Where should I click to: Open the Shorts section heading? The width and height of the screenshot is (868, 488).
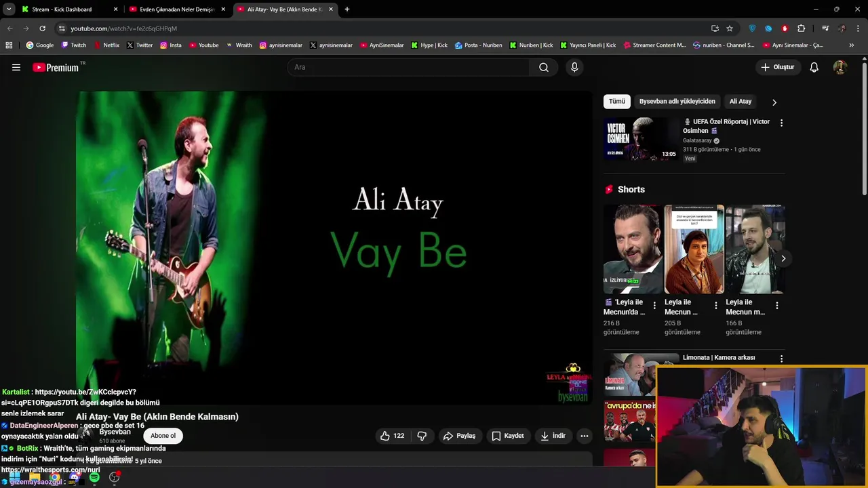pyautogui.click(x=631, y=190)
